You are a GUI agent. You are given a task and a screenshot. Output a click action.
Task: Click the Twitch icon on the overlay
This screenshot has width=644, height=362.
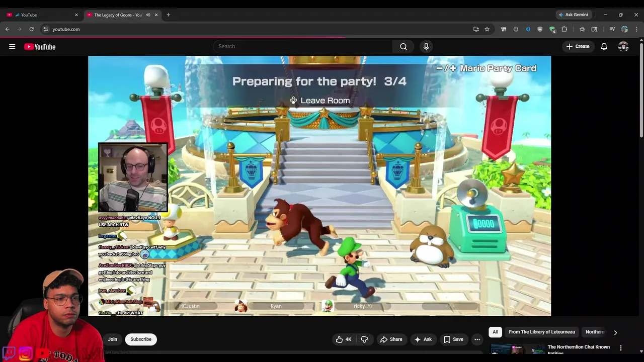point(9,353)
